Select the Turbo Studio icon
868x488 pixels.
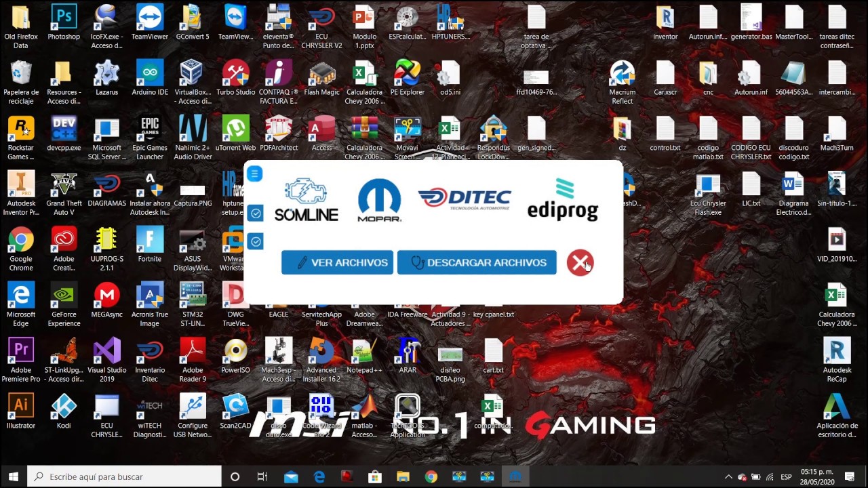(x=235, y=79)
